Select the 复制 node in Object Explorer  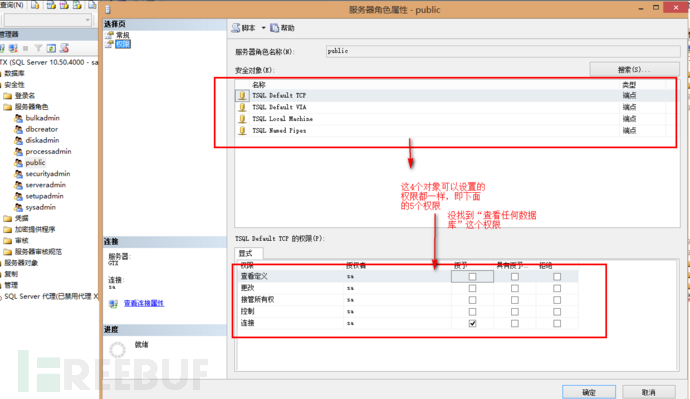(x=11, y=274)
